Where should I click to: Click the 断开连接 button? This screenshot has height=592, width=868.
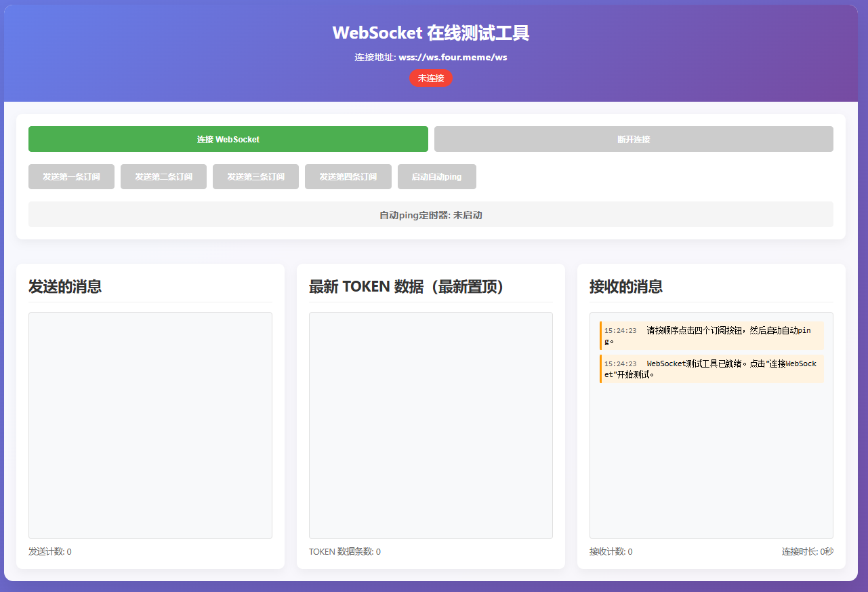(633, 138)
